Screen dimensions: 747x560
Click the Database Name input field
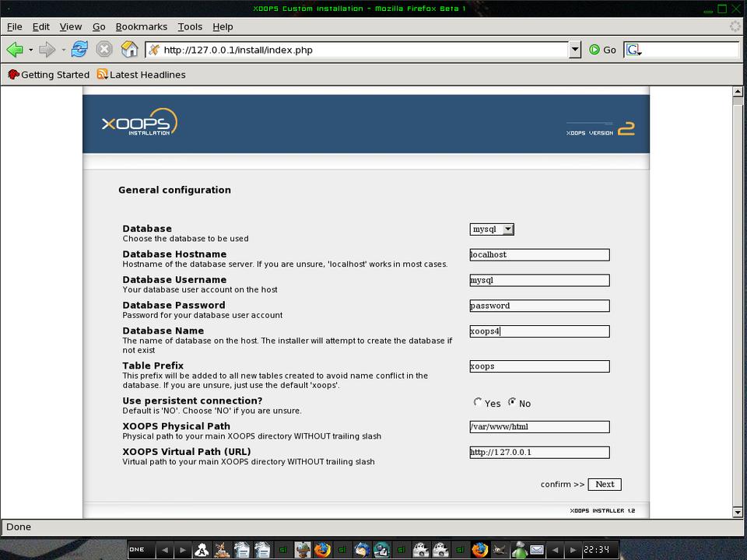[539, 331]
